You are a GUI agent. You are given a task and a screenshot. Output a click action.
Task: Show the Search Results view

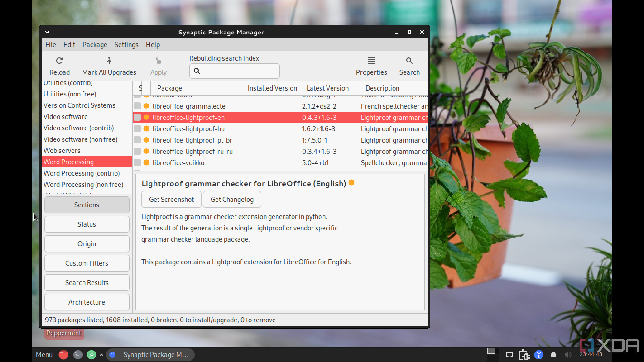coord(87,283)
